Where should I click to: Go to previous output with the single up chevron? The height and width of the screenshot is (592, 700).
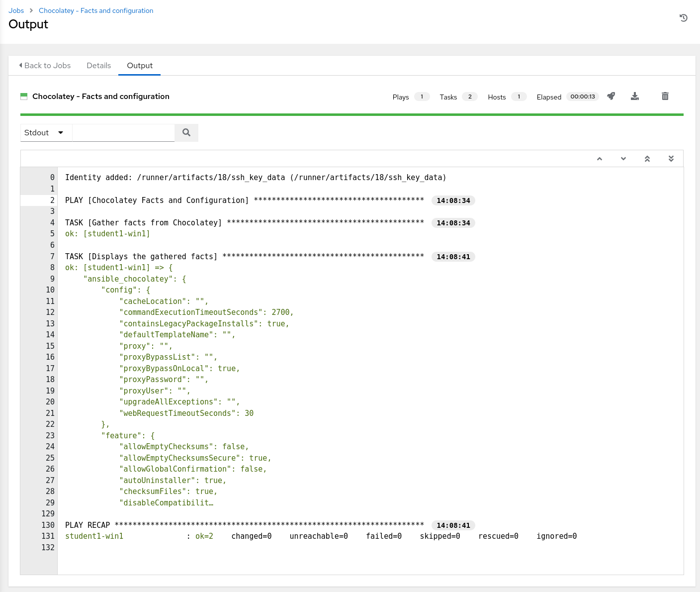pyautogui.click(x=600, y=159)
